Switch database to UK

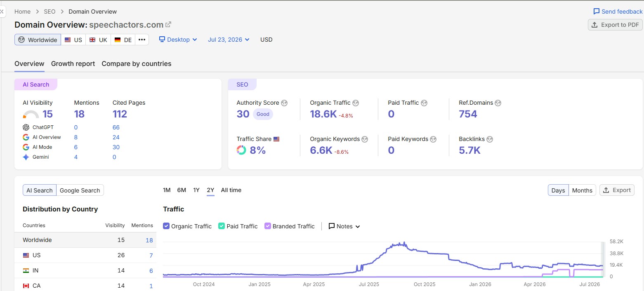98,40
